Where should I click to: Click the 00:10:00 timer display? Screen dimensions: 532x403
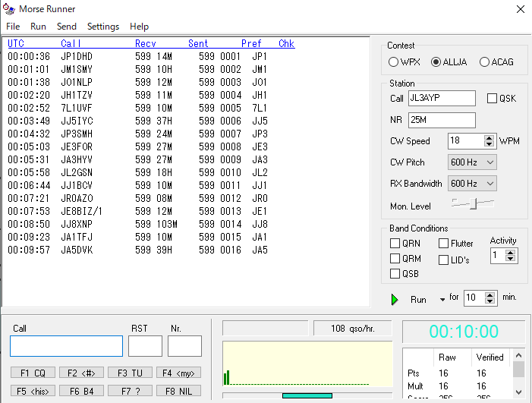click(x=464, y=332)
